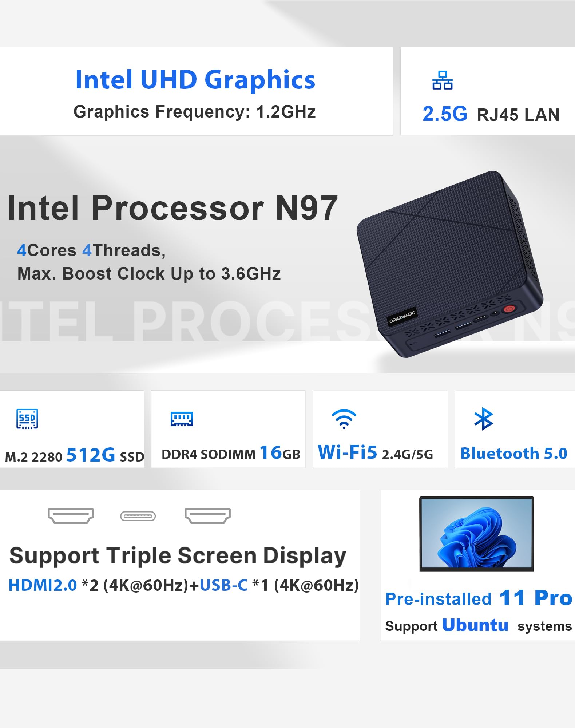575x728 pixels.
Task: Click the blue LAN network icon
Action: click(x=442, y=80)
